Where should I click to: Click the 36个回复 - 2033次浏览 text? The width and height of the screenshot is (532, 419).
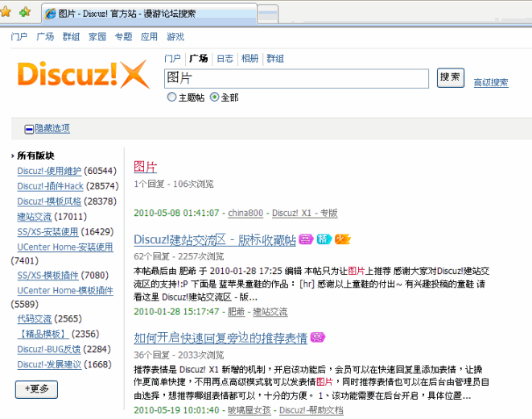click(x=179, y=355)
